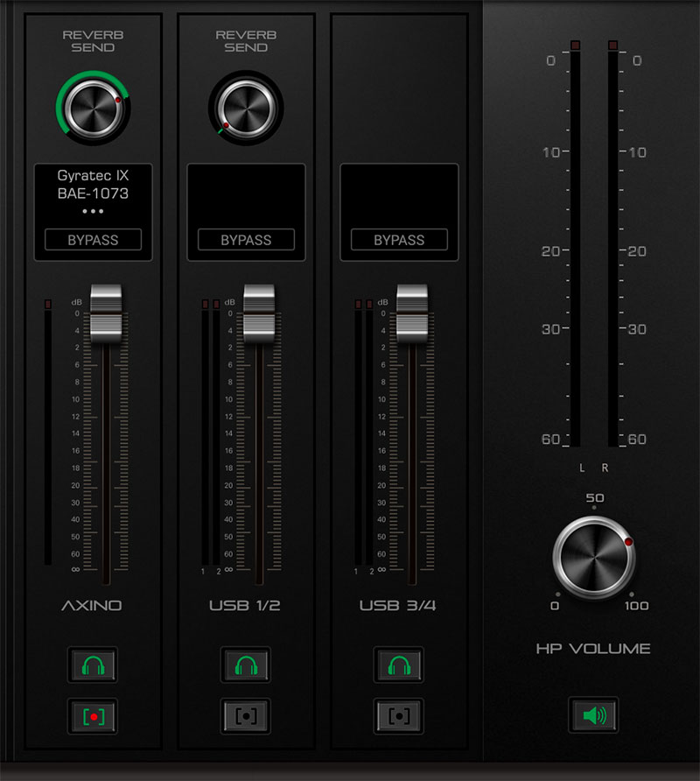Viewport: 700px width, 781px height.
Task: Arm recording on USB 1/2 channel
Action: 246,715
